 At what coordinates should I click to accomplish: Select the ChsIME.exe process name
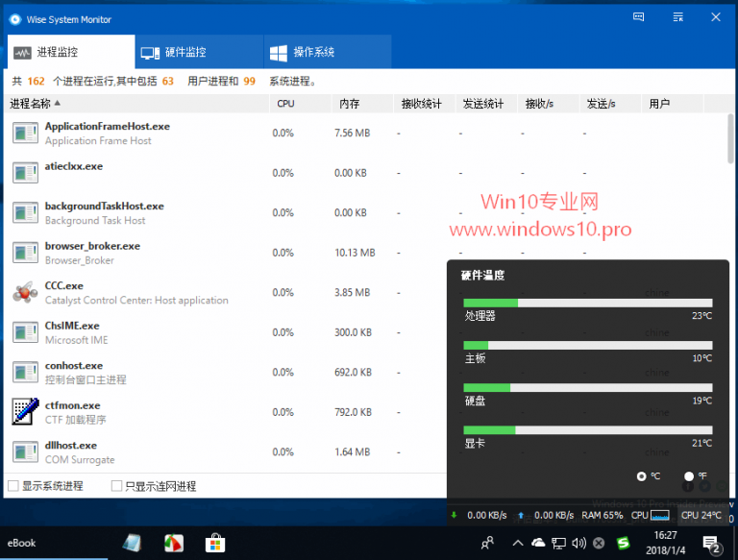click(x=72, y=326)
